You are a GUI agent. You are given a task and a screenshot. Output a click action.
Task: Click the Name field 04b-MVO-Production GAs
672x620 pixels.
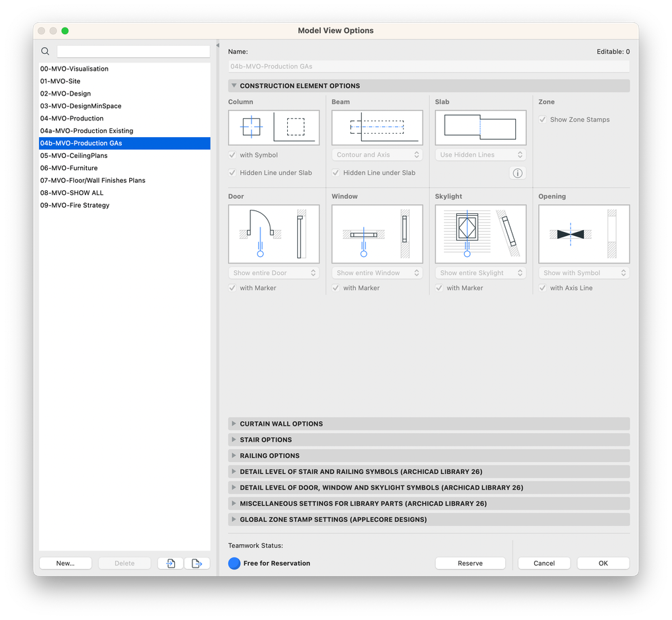pos(429,67)
